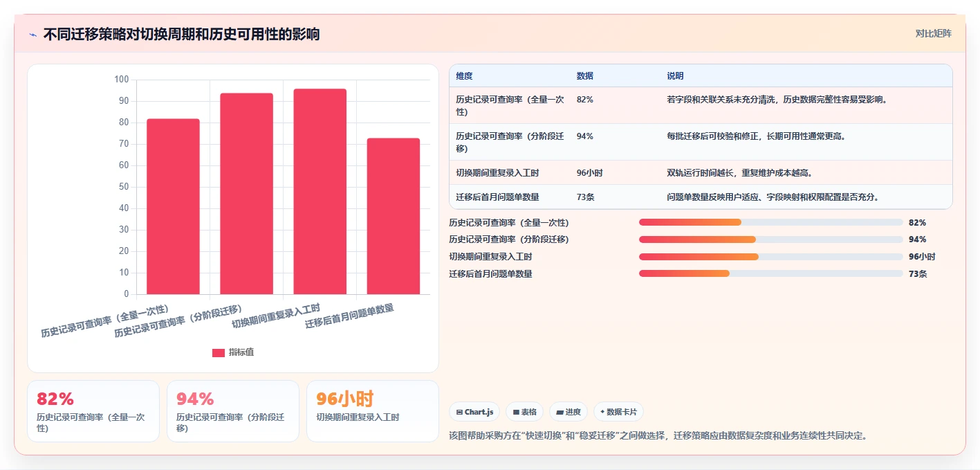Click the 82% cell in the table
The height and width of the screenshot is (470, 980).
pos(585,100)
